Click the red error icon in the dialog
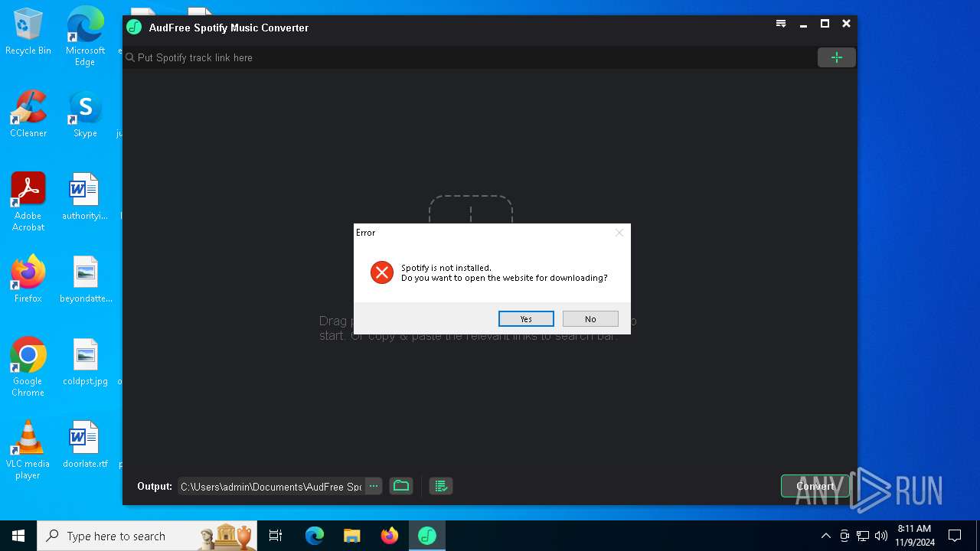 pos(382,272)
